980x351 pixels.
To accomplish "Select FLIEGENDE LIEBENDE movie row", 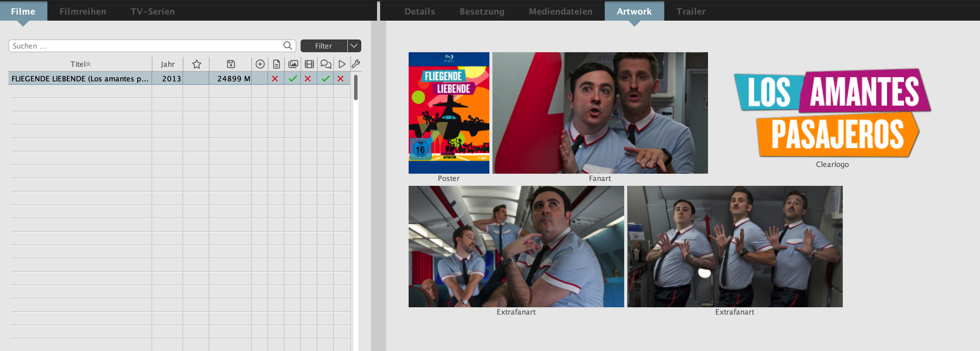I will pyautogui.click(x=179, y=79).
